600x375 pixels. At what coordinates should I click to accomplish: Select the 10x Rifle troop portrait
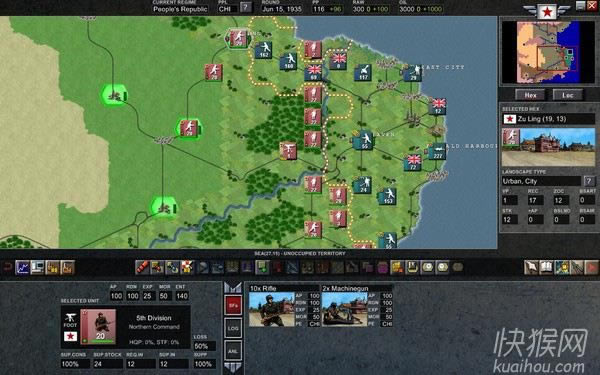tap(272, 309)
